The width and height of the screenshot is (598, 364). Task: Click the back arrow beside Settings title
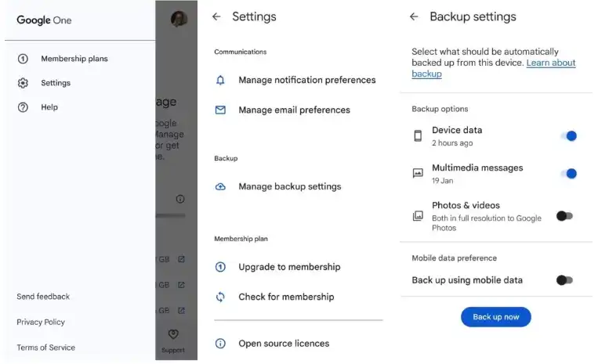click(217, 16)
